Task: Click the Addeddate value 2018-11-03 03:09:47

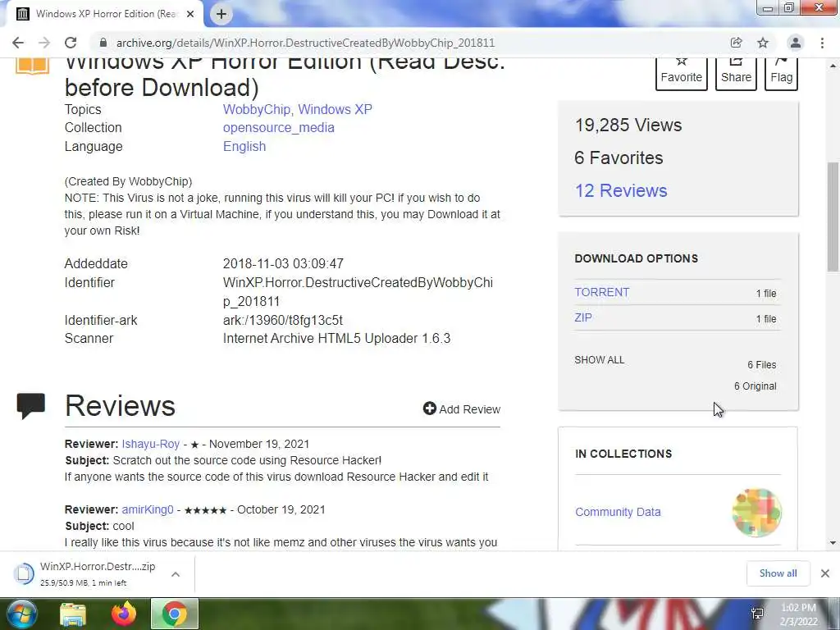Action: pos(283,263)
